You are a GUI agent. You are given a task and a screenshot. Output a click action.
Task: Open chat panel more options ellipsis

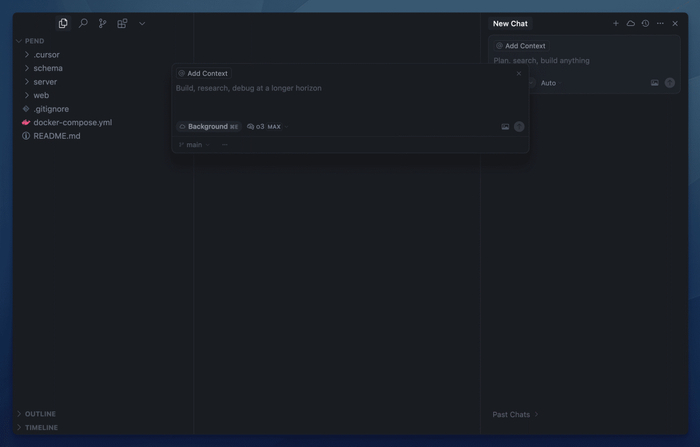(x=660, y=23)
